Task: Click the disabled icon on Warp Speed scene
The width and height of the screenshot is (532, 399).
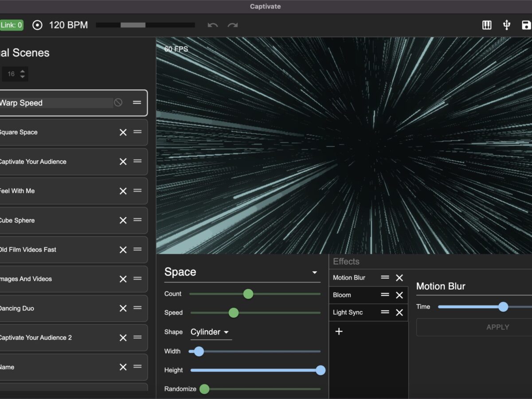Action: coord(118,102)
